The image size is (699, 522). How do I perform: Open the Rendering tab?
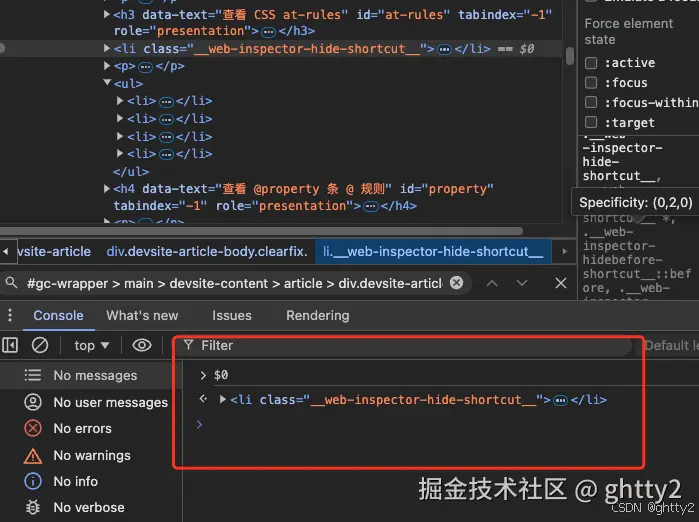coord(318,316)
